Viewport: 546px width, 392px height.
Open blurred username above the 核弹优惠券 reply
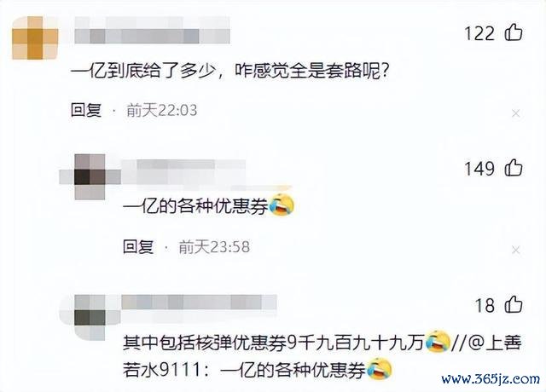pos(199,302)
